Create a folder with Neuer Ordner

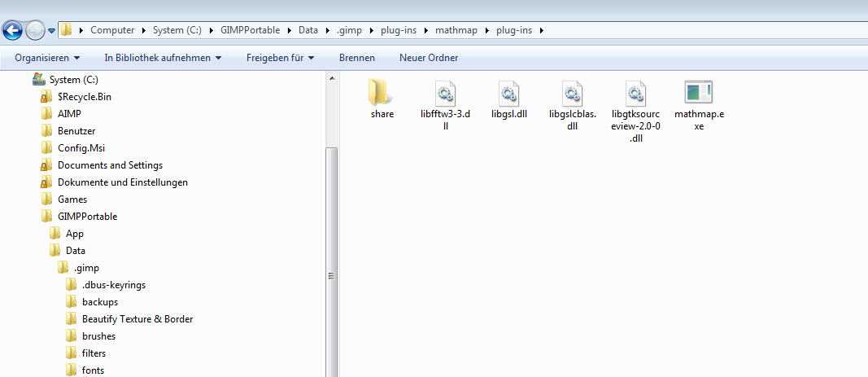click(x=428, y=58)
